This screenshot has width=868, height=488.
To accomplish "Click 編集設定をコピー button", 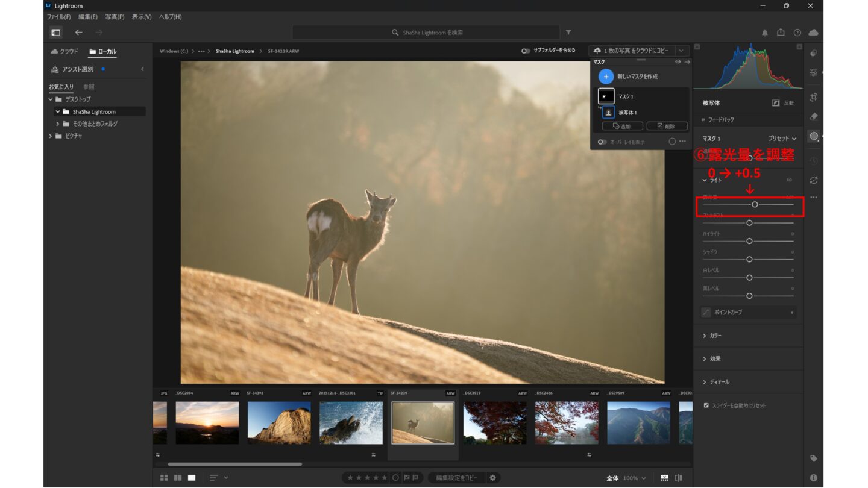I will point(456,478).
